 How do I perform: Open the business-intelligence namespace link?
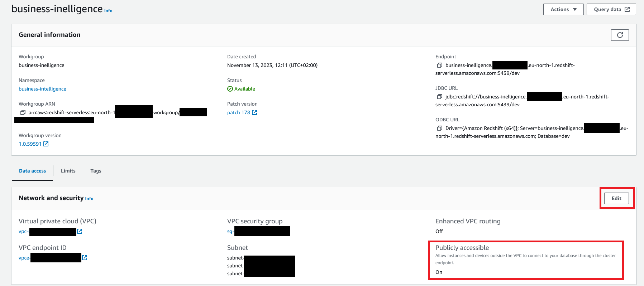pos(42,89)
